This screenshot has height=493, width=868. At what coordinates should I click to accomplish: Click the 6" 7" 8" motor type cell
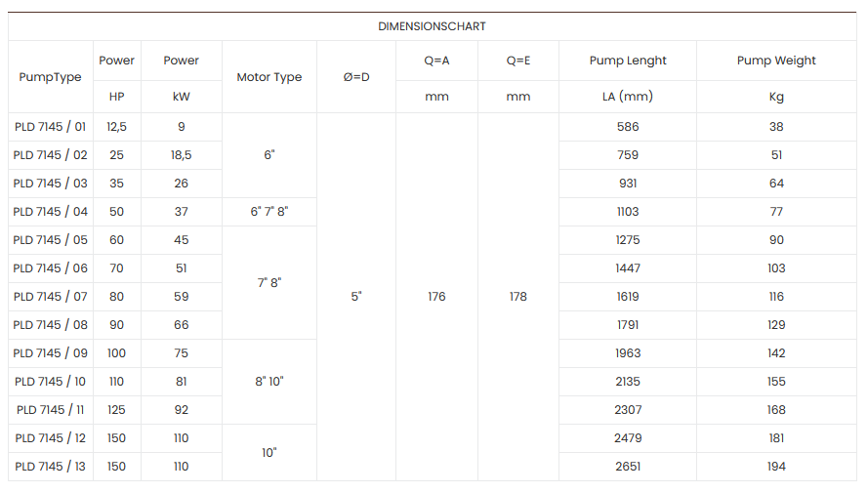tap(269, 212)
